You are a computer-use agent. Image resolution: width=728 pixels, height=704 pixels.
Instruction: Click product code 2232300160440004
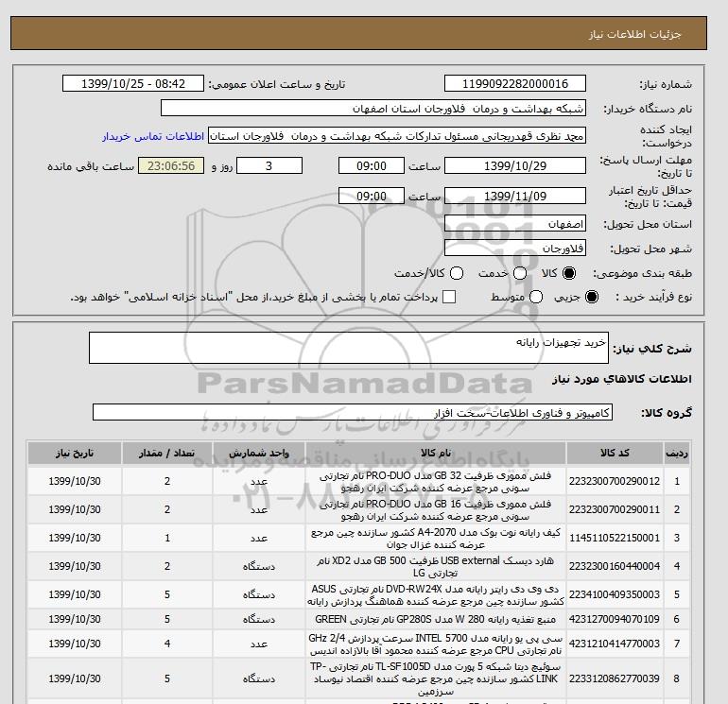point(615,566)
